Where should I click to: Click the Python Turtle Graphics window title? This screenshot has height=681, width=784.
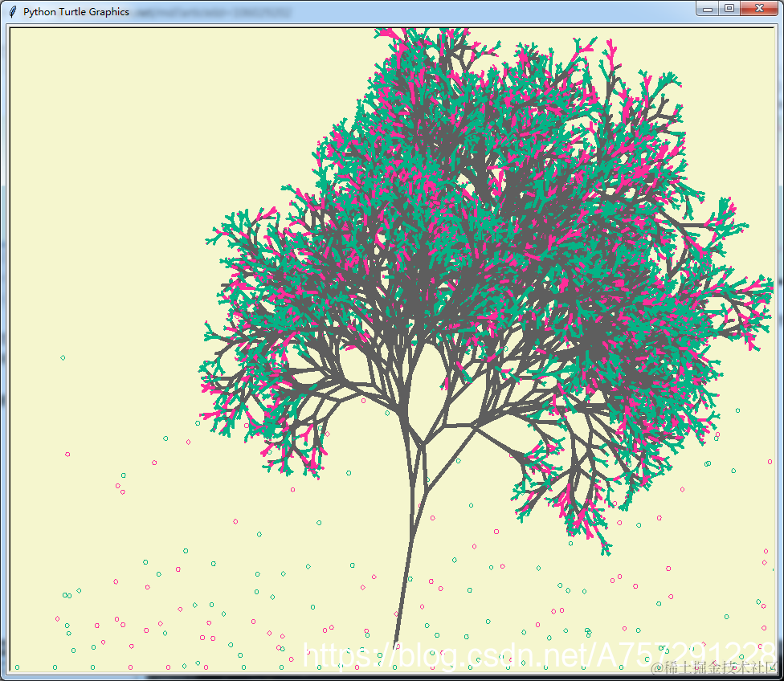coord(76,11)
